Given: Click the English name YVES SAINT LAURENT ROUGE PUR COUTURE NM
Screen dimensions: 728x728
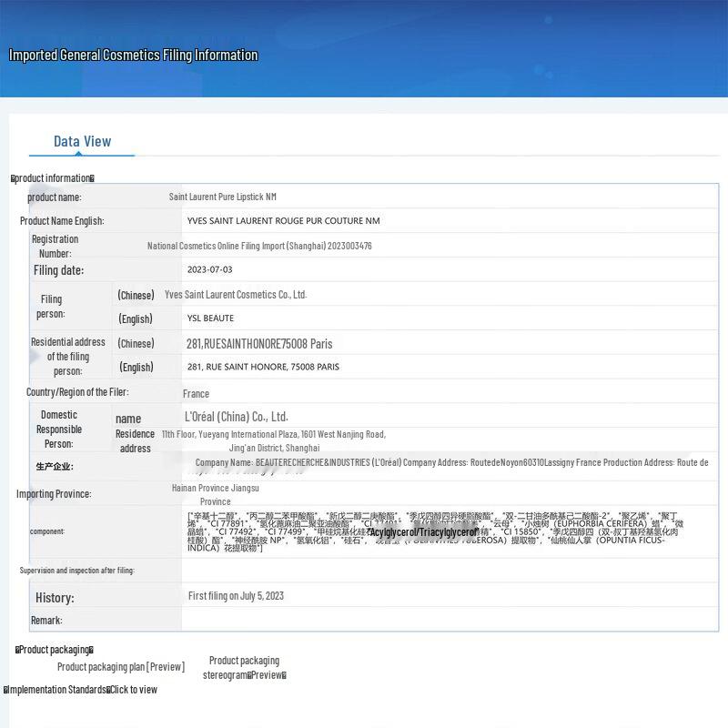Looking at the screenshot, I should click(283, 221).
